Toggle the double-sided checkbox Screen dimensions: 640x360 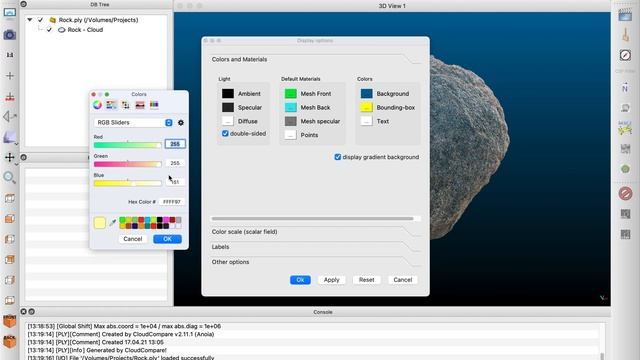[x=225, y=133]
